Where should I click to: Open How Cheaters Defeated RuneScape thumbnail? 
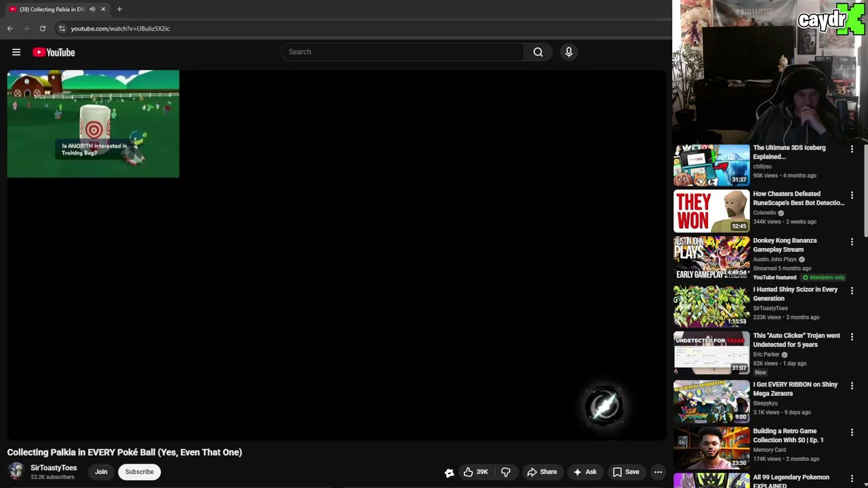pos(711,211)
